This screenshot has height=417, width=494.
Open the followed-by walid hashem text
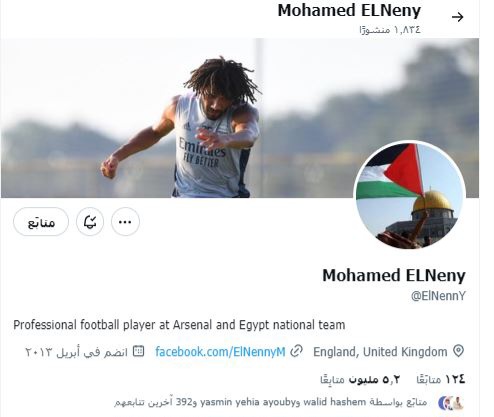pos(270,402)
